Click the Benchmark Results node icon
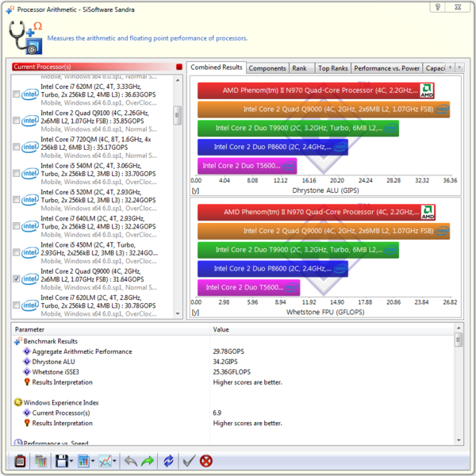This screenshot has width=476, height=476. (18, 341)
